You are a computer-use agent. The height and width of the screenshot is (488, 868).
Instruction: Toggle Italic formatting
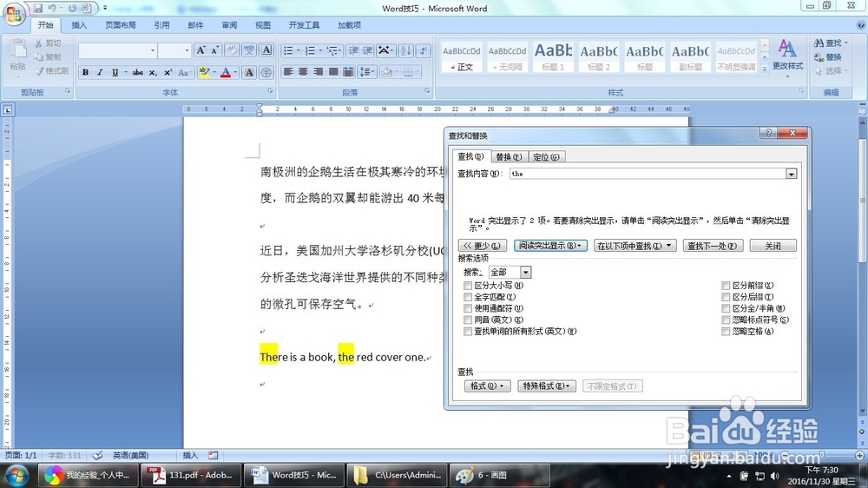tap(100, 72)
